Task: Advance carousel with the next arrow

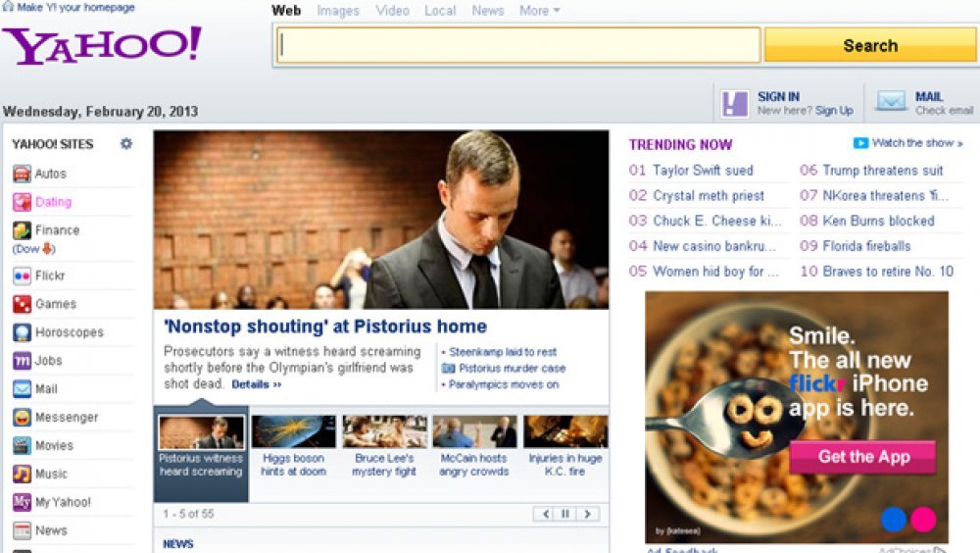Action: (x=587, y=514)
